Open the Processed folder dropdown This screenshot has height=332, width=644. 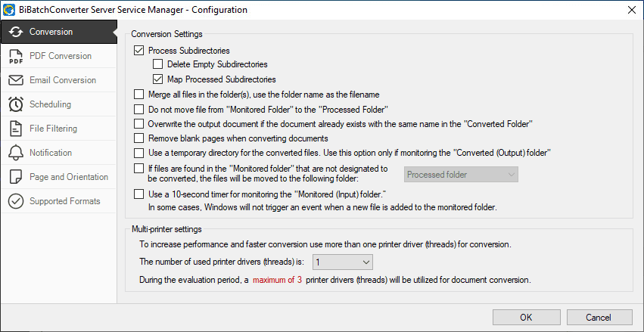click(461, 175)
